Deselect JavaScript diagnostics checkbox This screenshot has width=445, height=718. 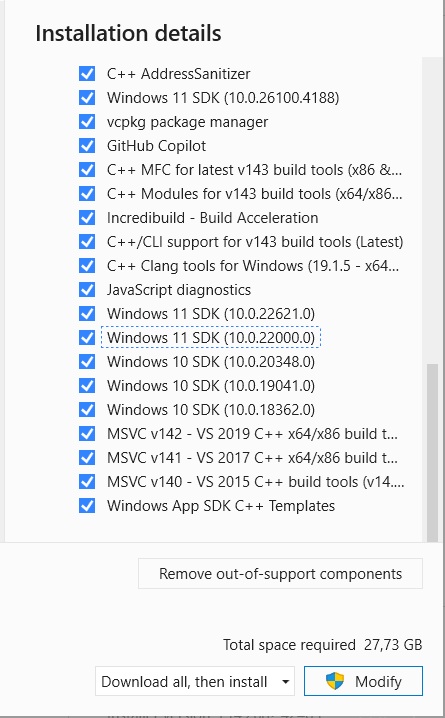[x=87, y=290]
